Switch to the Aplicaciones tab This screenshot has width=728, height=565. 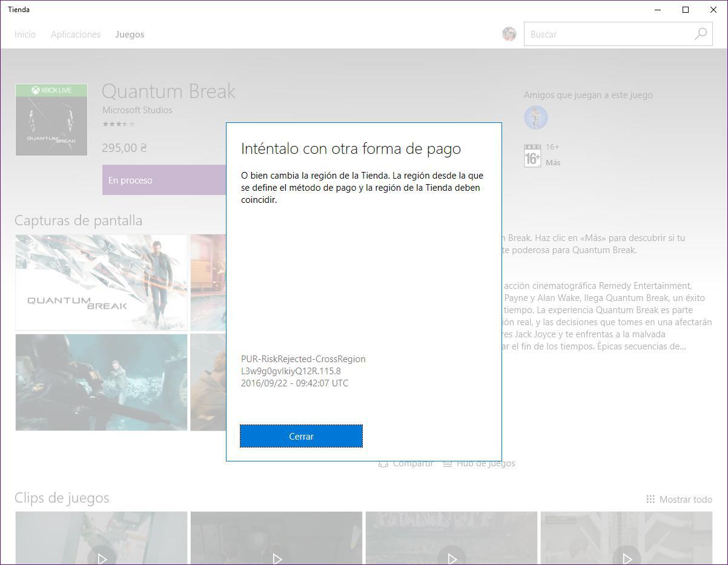click(76, 35)
